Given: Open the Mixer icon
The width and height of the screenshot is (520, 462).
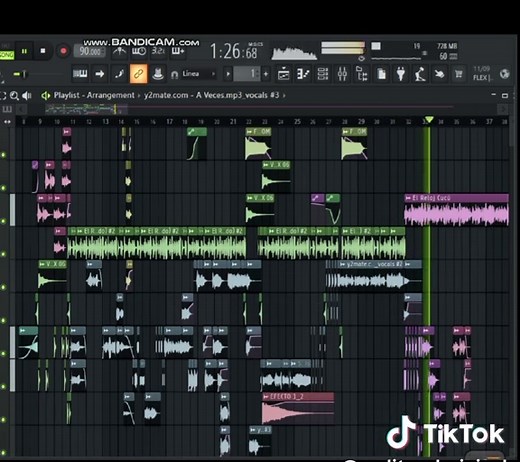Looking at the screenshot, I should pos(342,74).
